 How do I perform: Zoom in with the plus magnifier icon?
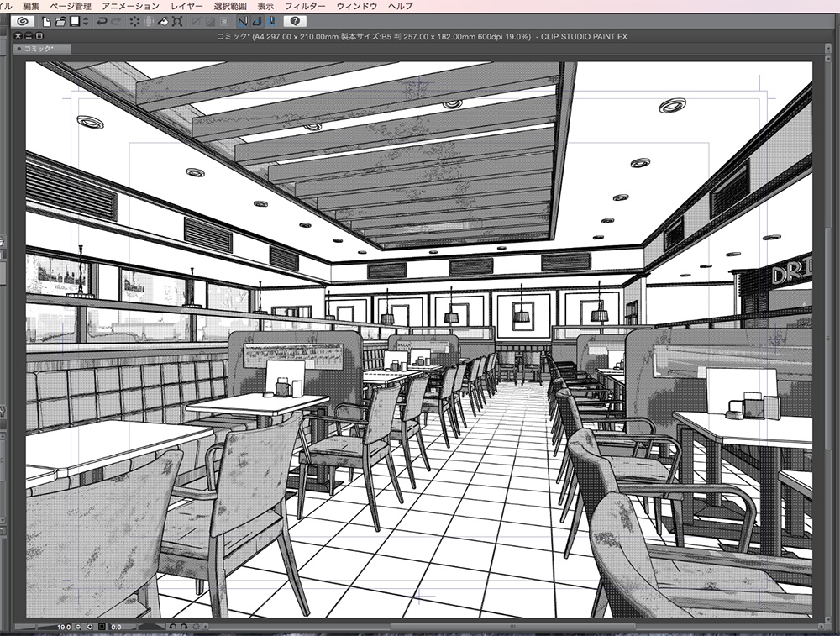click(x=90, y=627)
